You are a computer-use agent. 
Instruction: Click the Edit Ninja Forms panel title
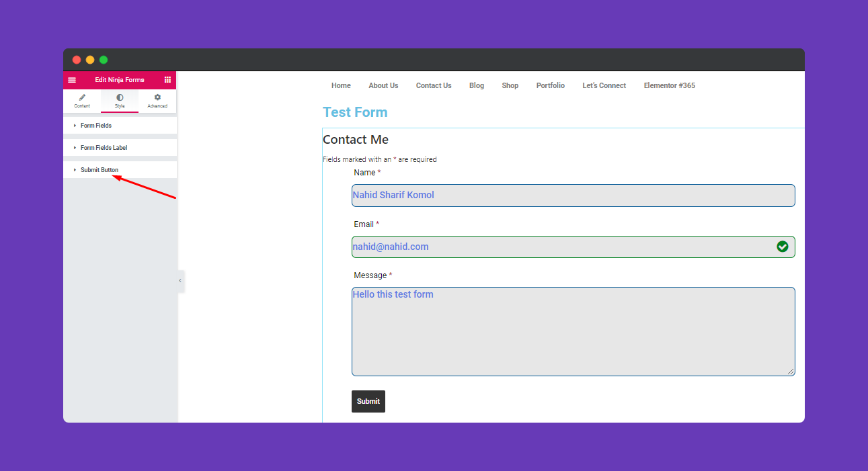pyautogui.click(x=120, y=80)
